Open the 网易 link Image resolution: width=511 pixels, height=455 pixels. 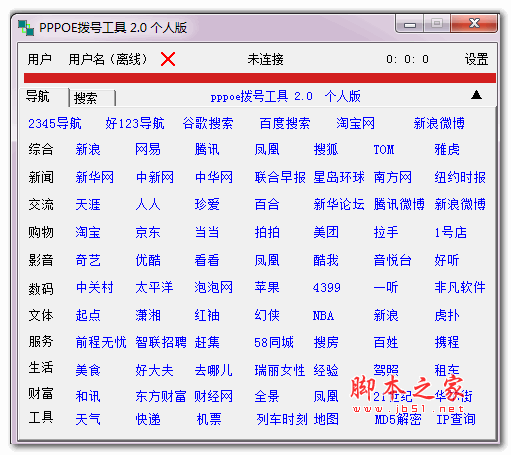point(148,149)
